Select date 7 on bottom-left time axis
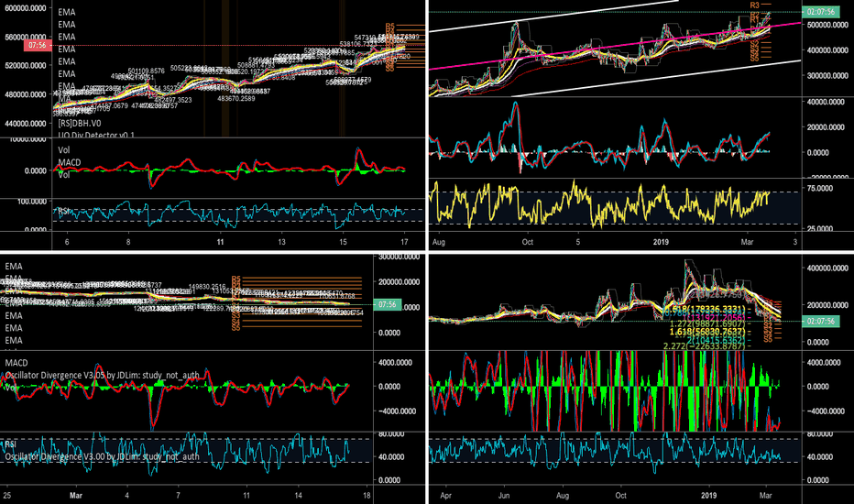854x504 pixels. [x=178, y=495]
